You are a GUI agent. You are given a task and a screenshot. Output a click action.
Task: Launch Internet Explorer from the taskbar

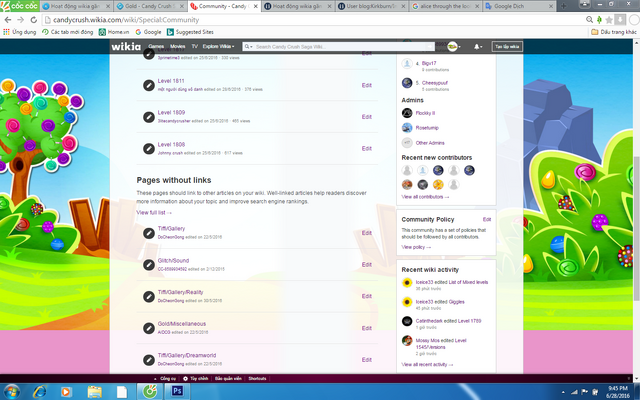tap(40, 392)
